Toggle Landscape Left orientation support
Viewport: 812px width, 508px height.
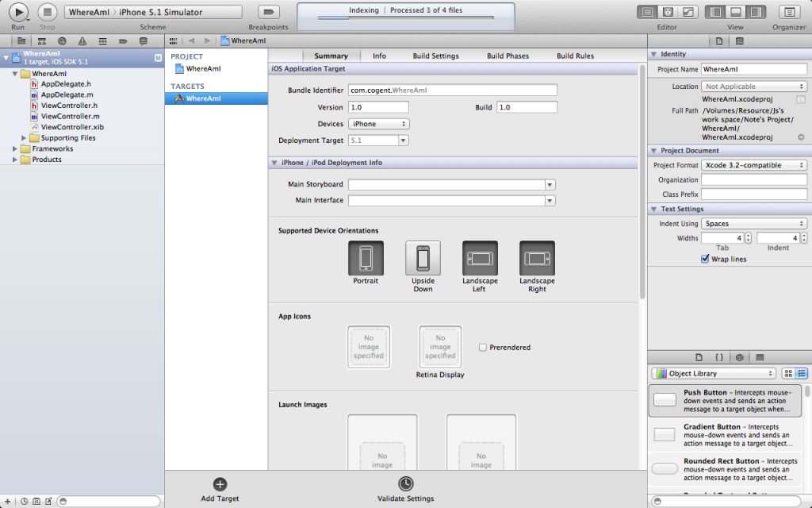point(480,258)
